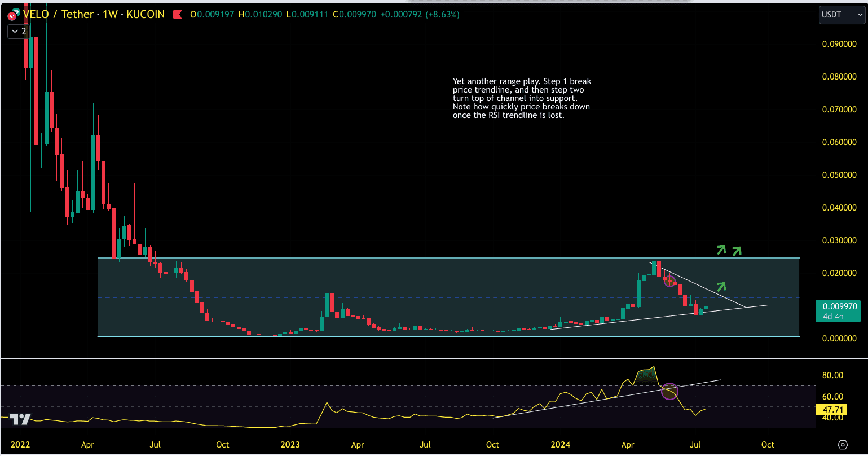
Task: Click the countdown text 4d 4h
Action: pyautogui.click(x=833, y=317)
